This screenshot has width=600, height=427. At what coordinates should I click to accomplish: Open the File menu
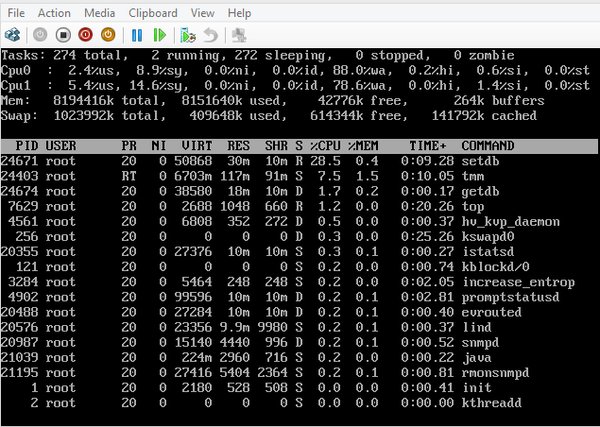(x=18, y=13)
